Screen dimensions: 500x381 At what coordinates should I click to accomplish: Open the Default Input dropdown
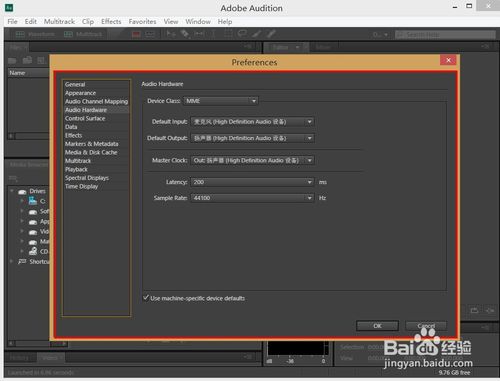(252, 122)
